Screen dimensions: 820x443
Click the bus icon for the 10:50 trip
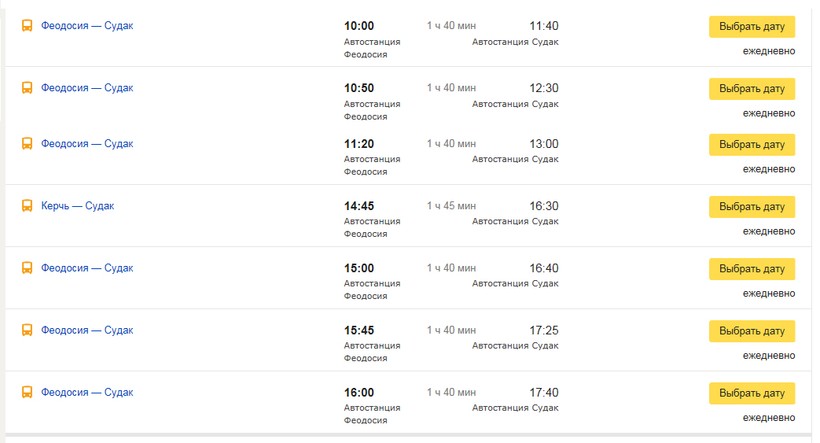[x=27, y=88]
